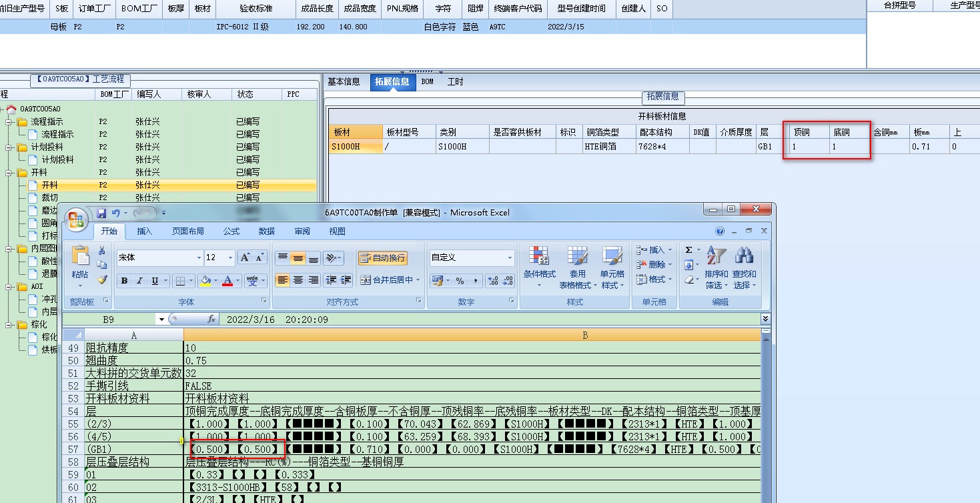The width and height of the screenshot is (980, 503).
Task: Pick font color red A
Action: click(227, 281)
